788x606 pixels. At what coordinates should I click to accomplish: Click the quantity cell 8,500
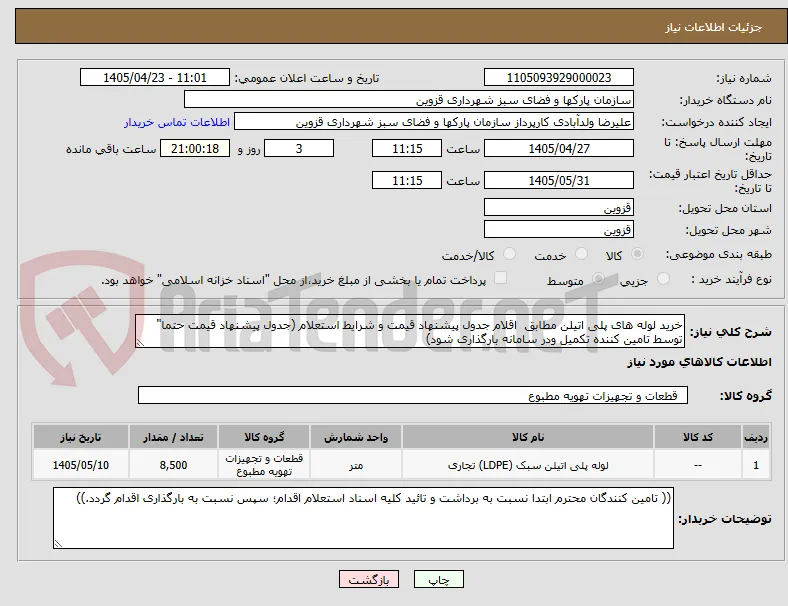(x=173, y=465)
